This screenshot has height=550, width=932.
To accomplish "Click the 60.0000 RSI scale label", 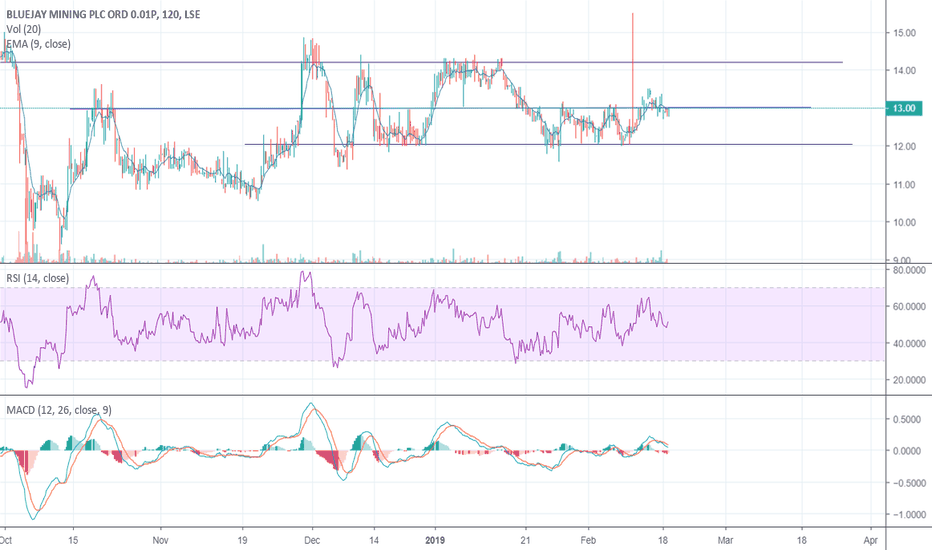I will (909, 306).
